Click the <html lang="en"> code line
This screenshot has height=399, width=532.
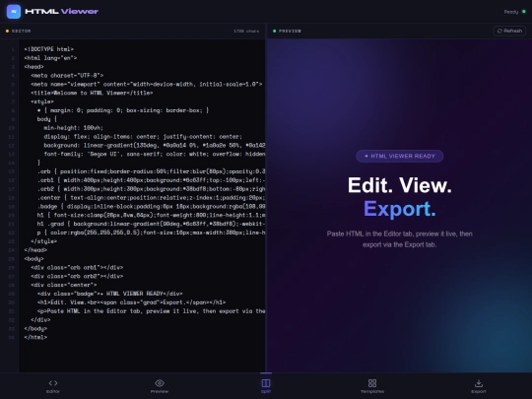click(50, 58)
